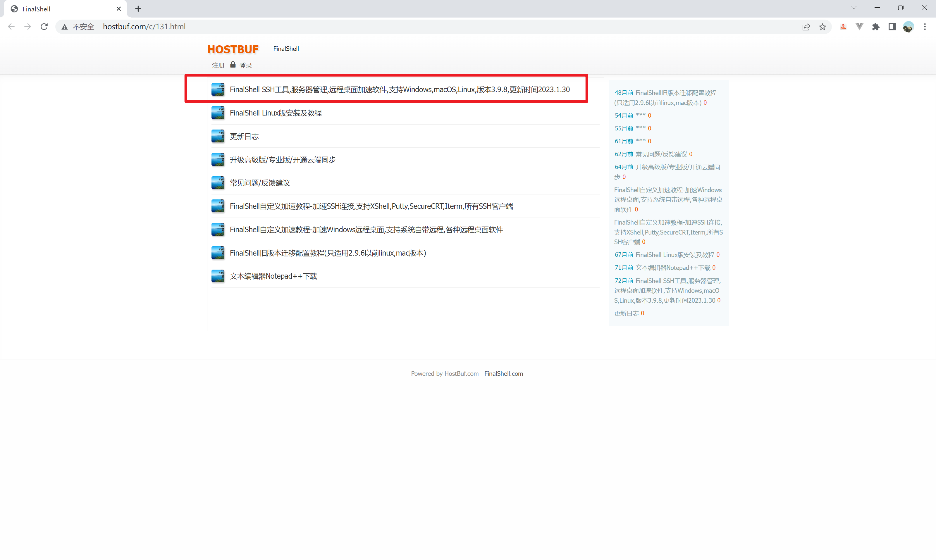The width and height of the screenshot is (936, 560).
Task: Click the new tab plus button
Action: point(138,8)
